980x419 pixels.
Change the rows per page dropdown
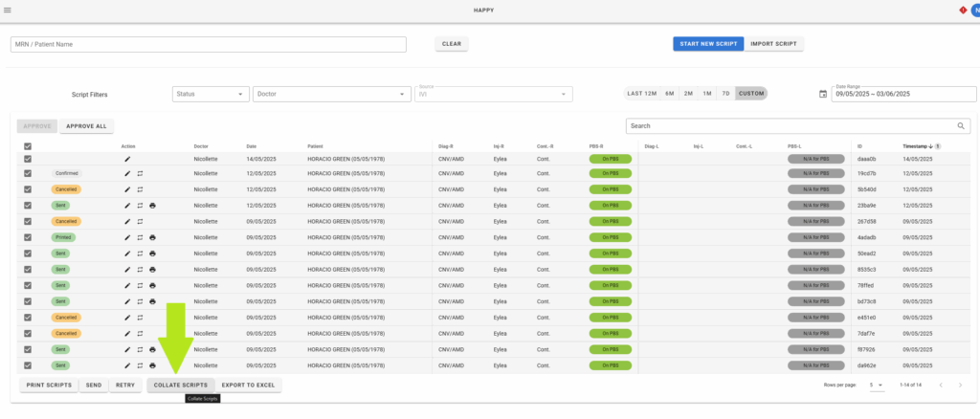click(876, 385)
